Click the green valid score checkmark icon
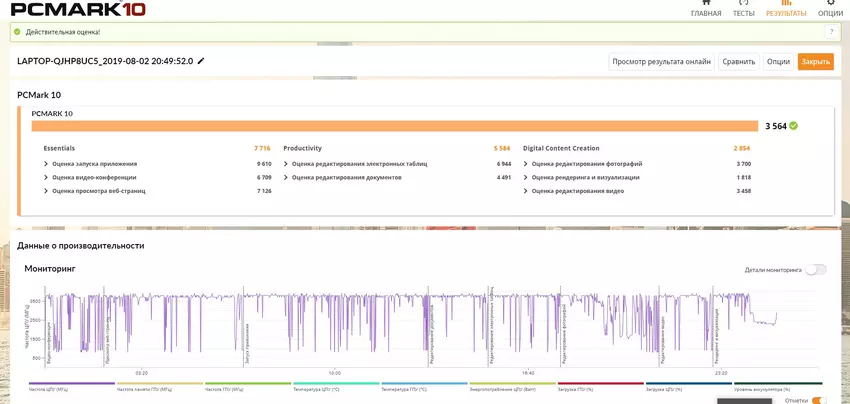 coord(793,126)
